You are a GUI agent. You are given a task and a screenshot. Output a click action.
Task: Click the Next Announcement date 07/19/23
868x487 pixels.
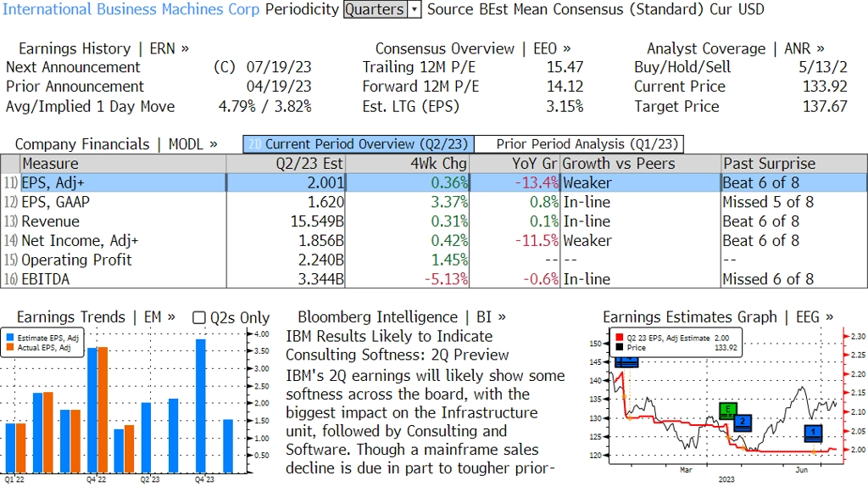[x=278, y=67]
